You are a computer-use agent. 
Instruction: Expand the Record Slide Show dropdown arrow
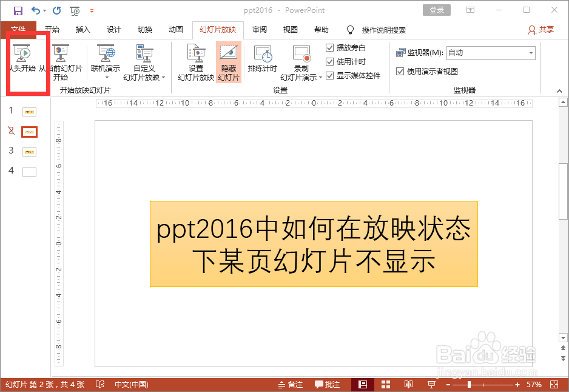coord(320,77)
